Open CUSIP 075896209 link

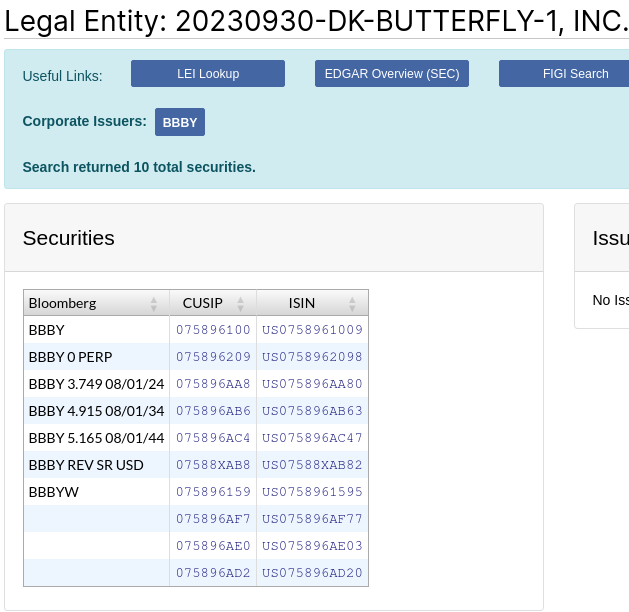point(213,357)
